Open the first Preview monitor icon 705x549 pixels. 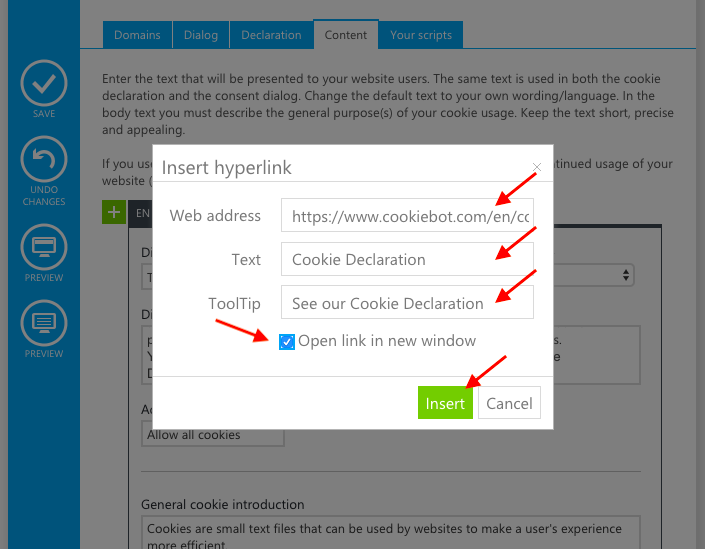pyautogui.click(x=44, y=247)
